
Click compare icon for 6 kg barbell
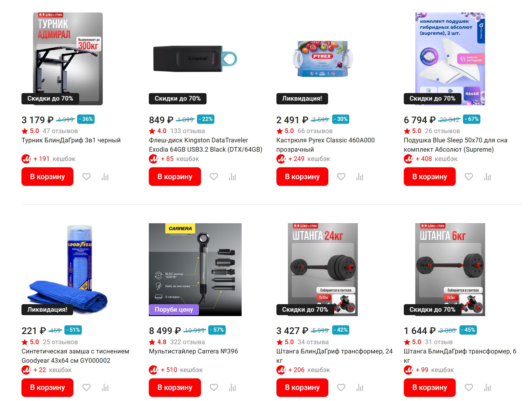(487, 387)
